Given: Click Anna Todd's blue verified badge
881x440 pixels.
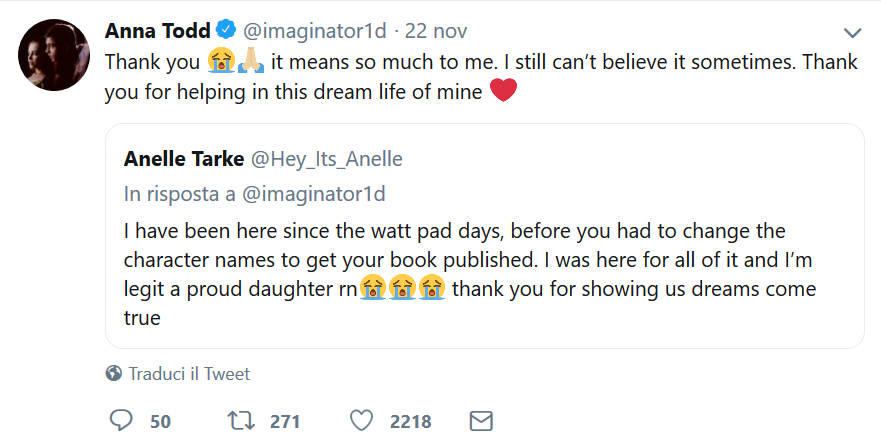Looking at the screenshot, I should (x=226, y=29).
